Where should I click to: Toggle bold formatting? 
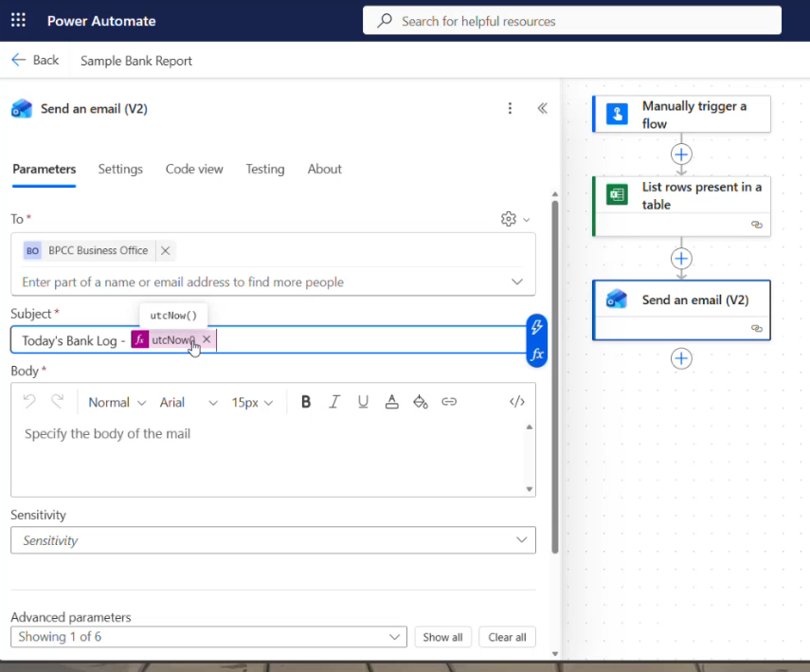[306, 402]
